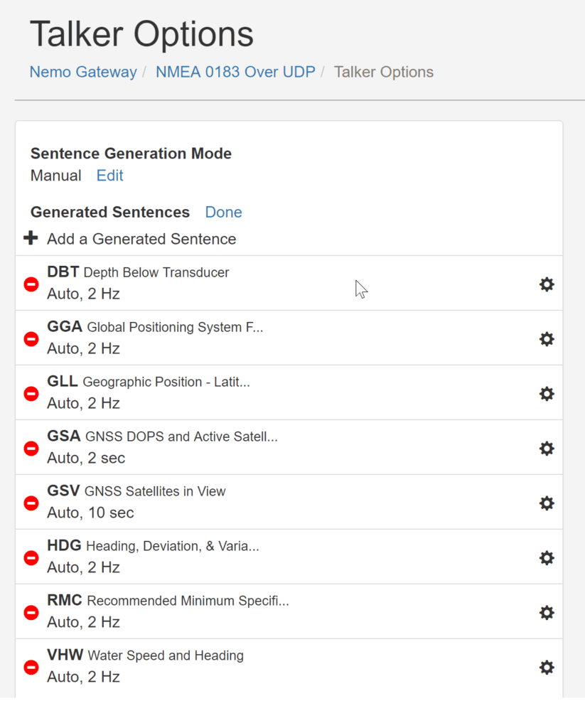Open HDG sentence gear settings
Viewport: 585px width, 728px height.
[x=547, y=558]
